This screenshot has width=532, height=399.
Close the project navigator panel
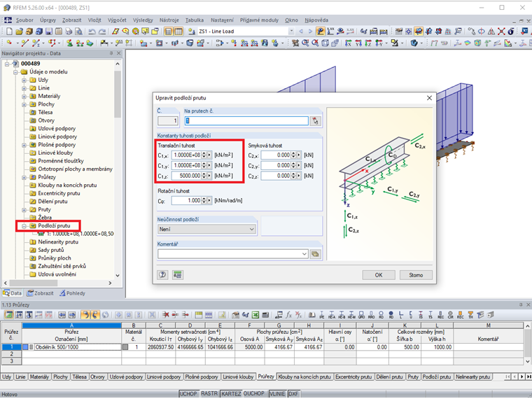tap(119, 53)
